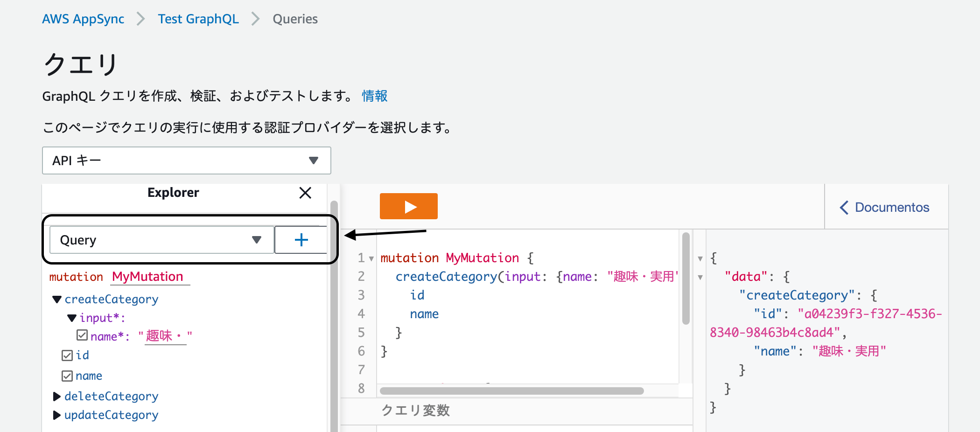Click the 情報 info link

pyautogui.click(x=375, y=96)
